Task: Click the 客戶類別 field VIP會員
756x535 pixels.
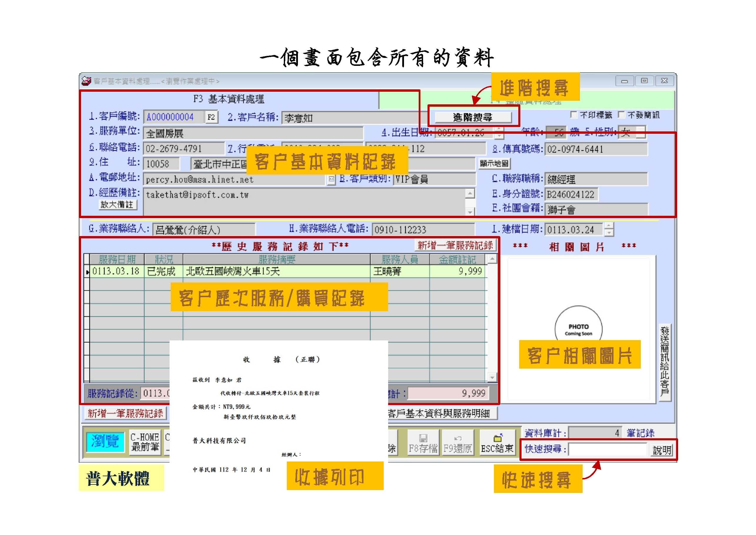Action: tap(435, 179)
